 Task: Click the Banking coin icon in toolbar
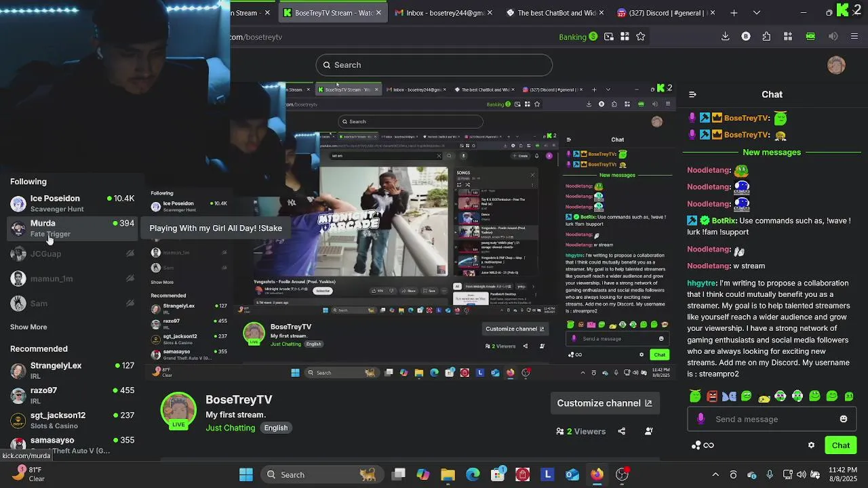(x=593, y=37)
